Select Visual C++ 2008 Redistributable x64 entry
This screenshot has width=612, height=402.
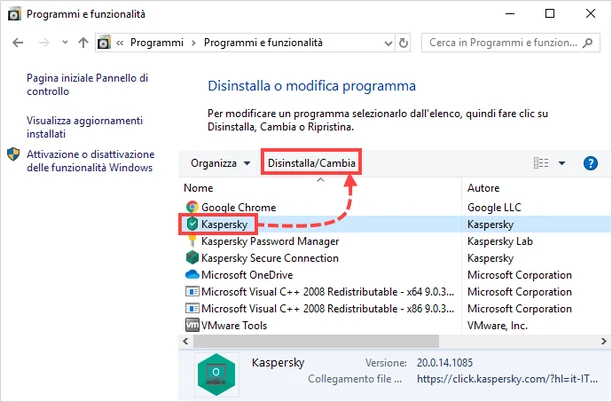(x=327, y=292)
